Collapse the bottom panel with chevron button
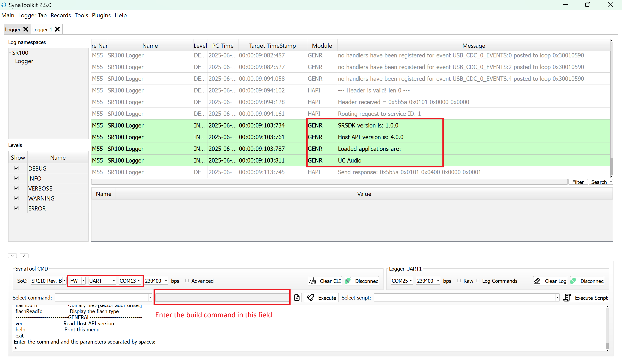Viewport: 622px width, 364px height. click(x=12, y=256)
